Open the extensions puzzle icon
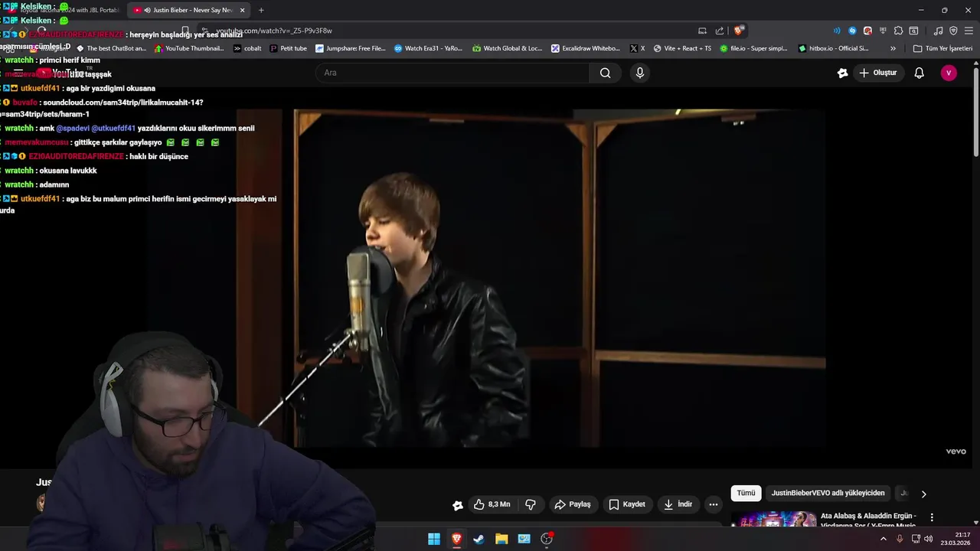Image resolution: width=980 pixels, height=551 pixels. (x=898, y=31)
